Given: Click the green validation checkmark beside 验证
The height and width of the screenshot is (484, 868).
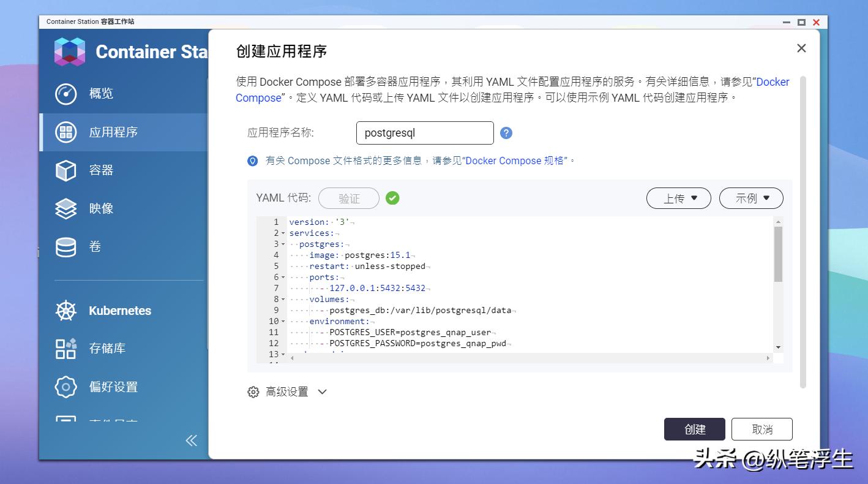Looking at the screenshot, I should 392,198.
